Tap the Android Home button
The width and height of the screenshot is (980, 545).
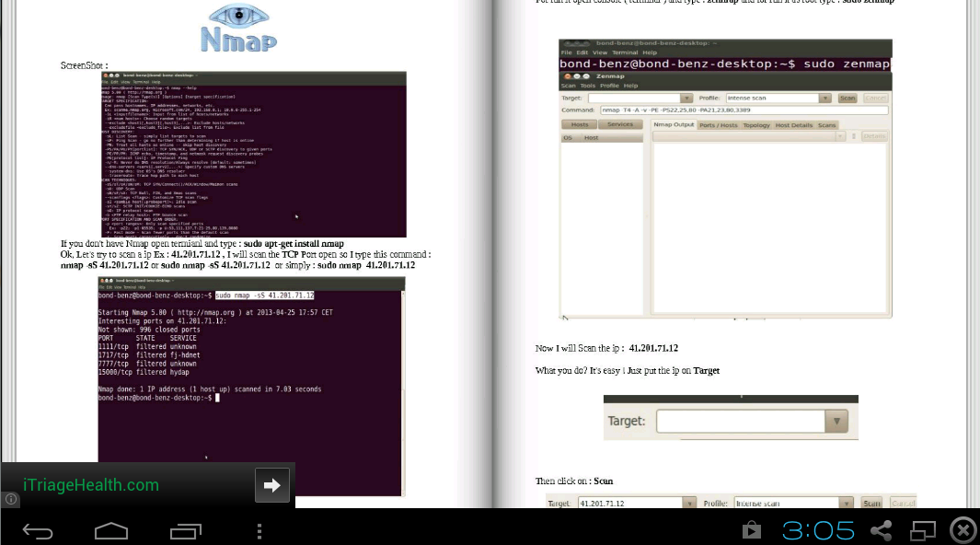point(111,531)
